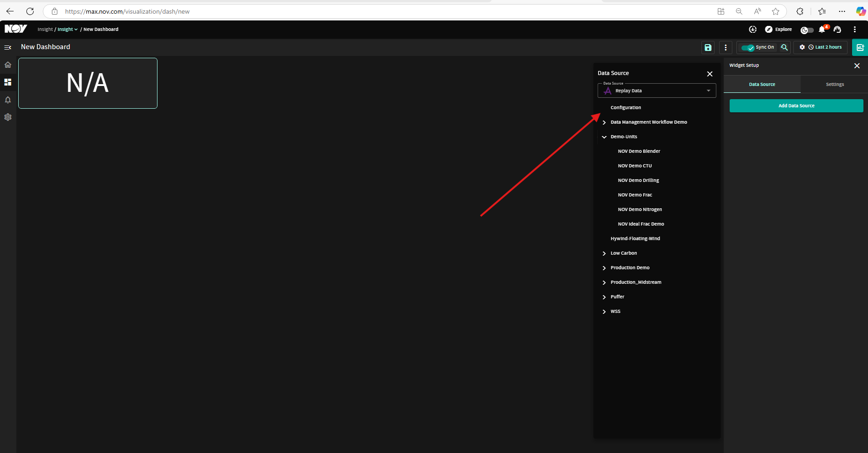The width and height of the screenshot is (868, 453).
Task: Expand the Production_Midstream node
Action: (604, 282)
